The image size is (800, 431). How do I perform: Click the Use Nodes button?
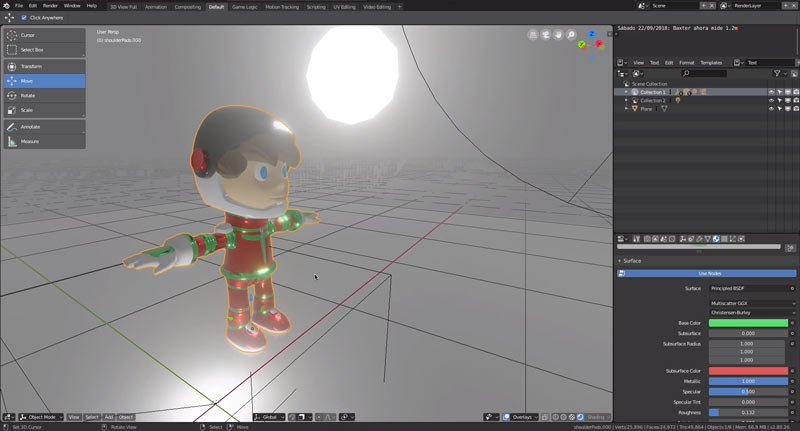pos(707,273)
